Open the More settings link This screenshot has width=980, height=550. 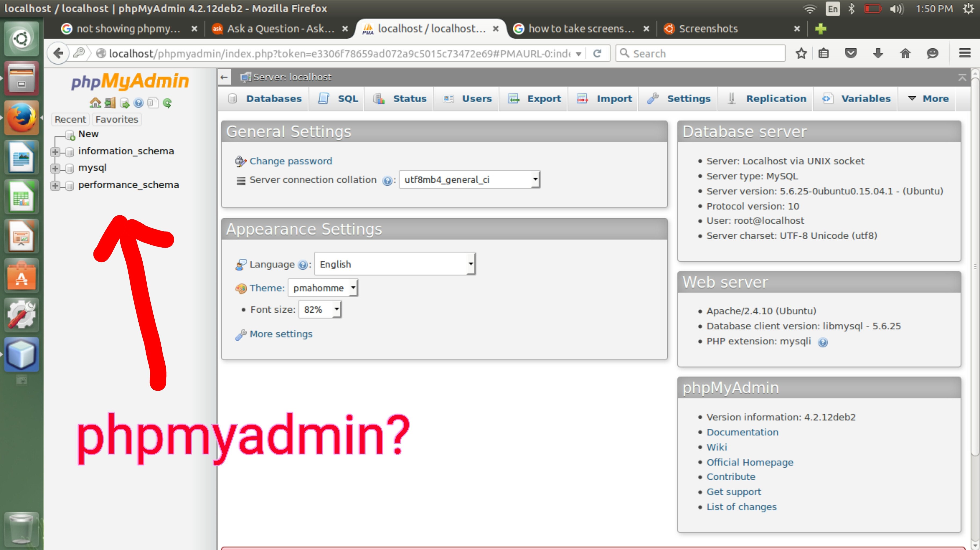tap(281, 334)
